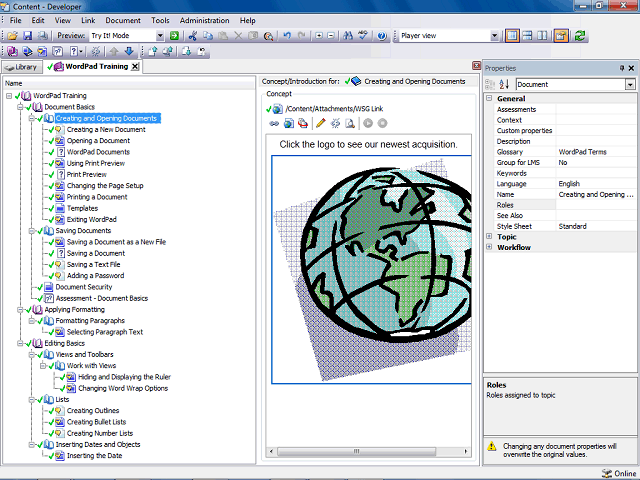Click the Find and Replace icon near Undo
This screenshot has width=640, height=480.
pyautogui.click(x=268, y=36)
